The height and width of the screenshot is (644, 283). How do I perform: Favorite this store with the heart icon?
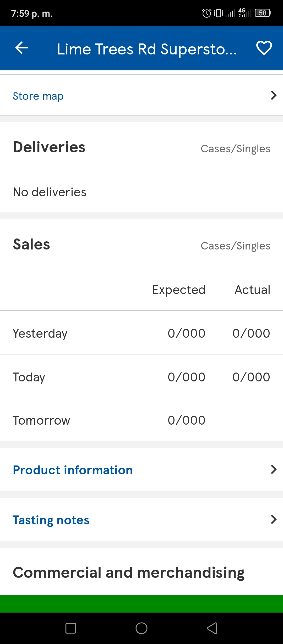coord(264,48)
